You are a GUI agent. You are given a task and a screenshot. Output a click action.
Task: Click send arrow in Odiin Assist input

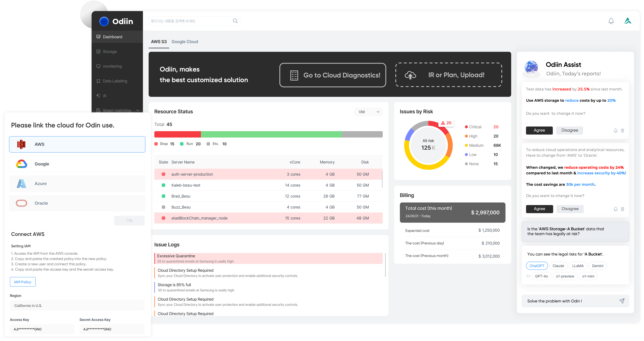click(622, 301)
